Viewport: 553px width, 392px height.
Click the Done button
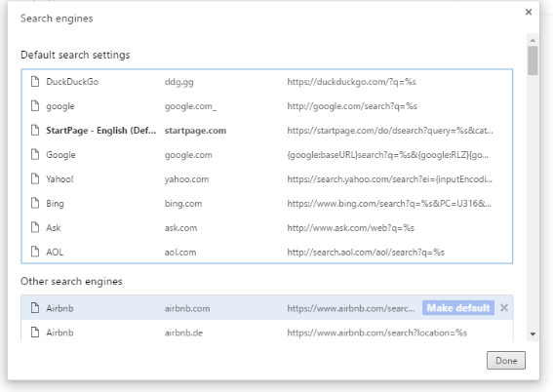[506, 360]
